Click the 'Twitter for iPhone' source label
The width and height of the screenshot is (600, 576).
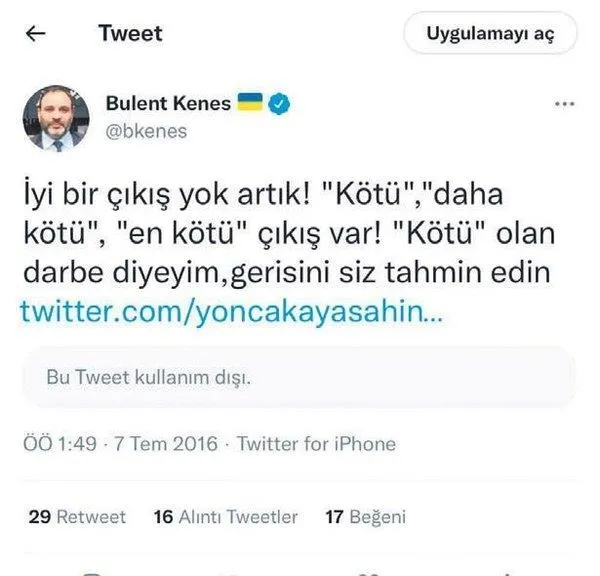pos(316,444)
